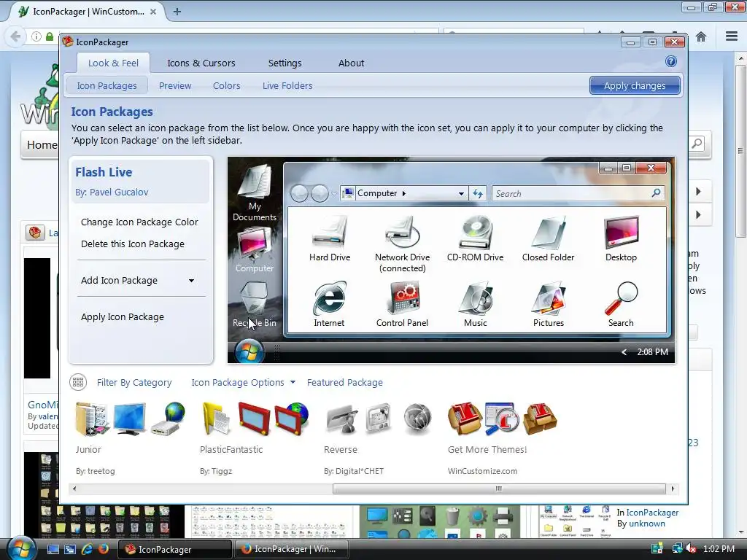
Task: Click the Recycle Bin preview icon
Action: click(255, 298)
